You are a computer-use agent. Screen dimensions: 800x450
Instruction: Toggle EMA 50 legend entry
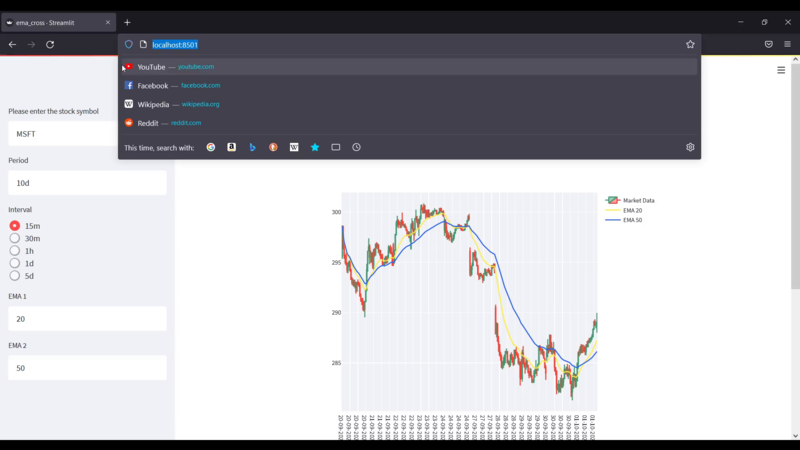[x=623, y=220]
